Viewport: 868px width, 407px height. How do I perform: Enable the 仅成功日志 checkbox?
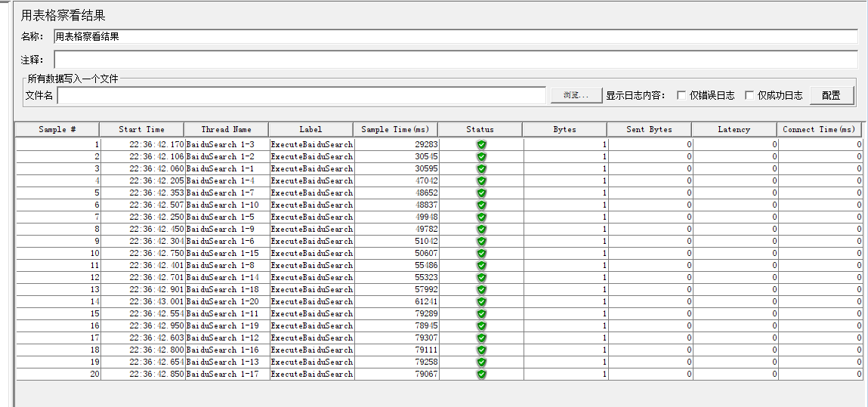tap(749, 95)
